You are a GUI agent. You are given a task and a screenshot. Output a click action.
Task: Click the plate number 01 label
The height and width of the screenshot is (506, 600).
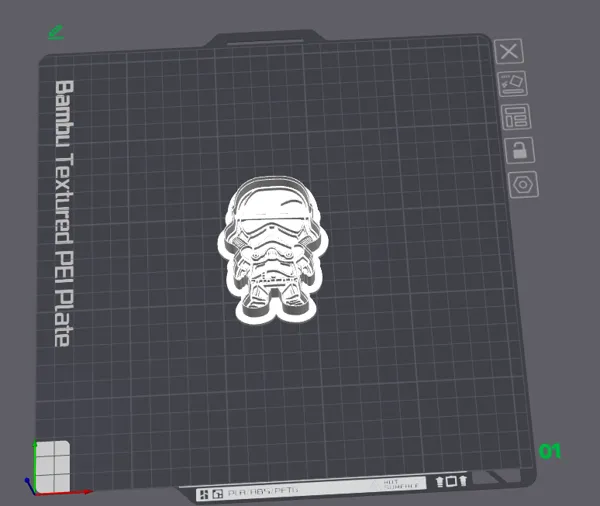click(x=550, y=452)
